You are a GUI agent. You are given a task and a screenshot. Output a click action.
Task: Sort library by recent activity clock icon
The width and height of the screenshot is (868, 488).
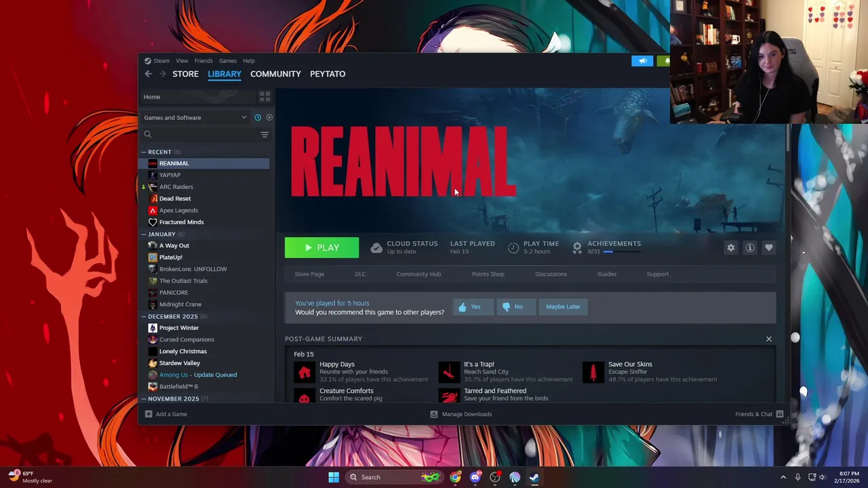click(x=258, y=117)
